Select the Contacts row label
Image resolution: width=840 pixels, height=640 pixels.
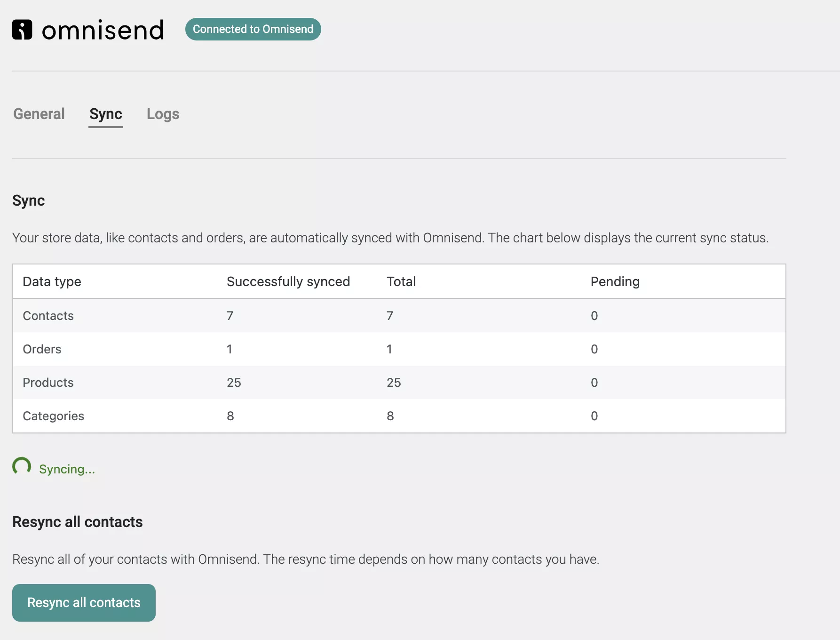(x=48, y=316)
